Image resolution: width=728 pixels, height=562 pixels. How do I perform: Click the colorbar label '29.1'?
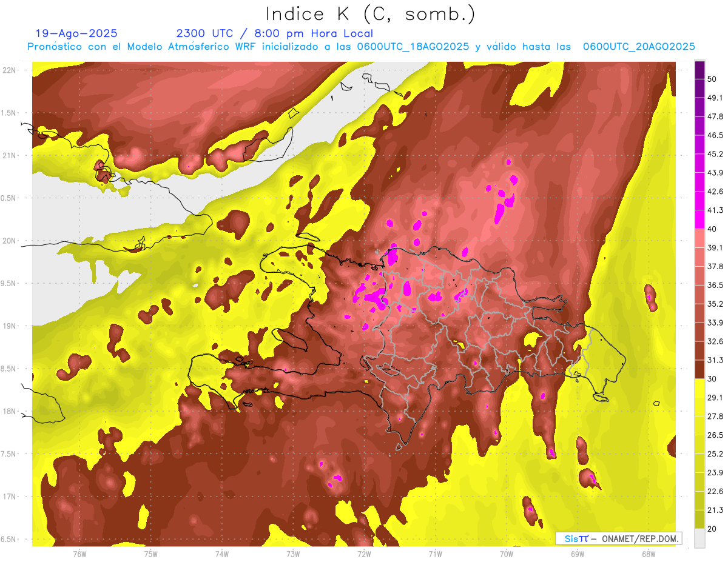coord(715,398)
